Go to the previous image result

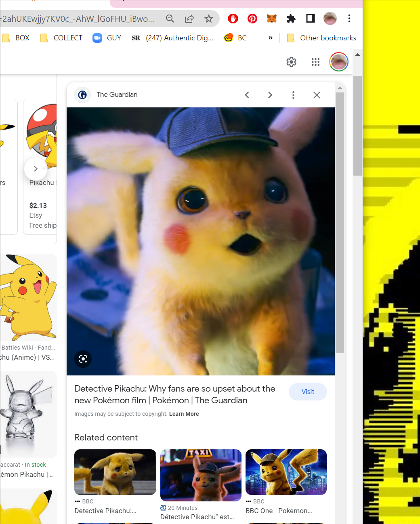pyautogui.click(x=247, y=95)
